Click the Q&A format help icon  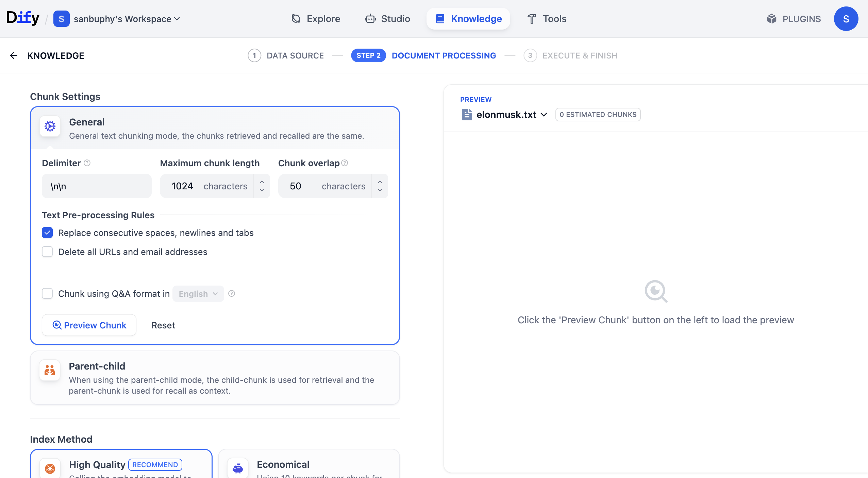[x=232, y=293]
